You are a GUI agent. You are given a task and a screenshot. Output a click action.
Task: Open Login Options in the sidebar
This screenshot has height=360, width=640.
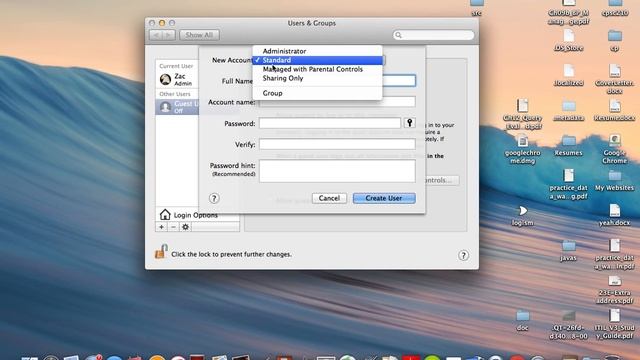(197, 215)
